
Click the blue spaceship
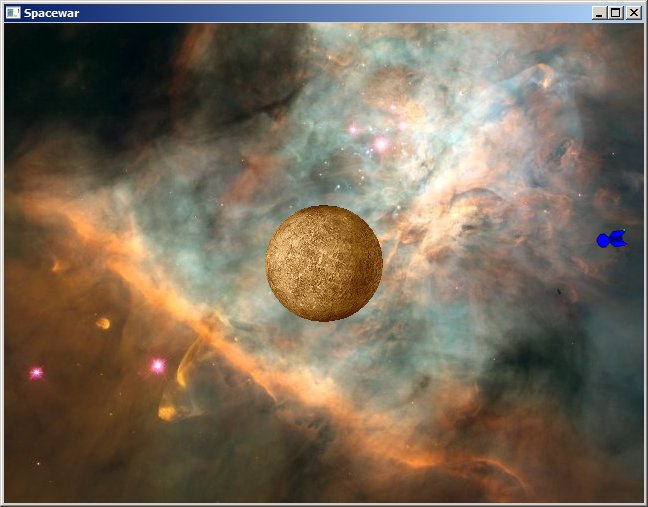[x=611, y=239]
